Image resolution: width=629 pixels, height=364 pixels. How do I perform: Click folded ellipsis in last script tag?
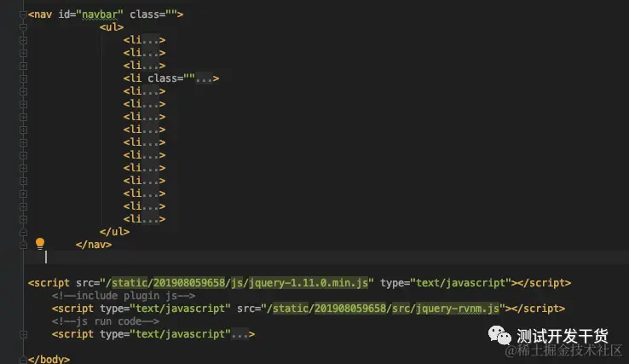239,334
